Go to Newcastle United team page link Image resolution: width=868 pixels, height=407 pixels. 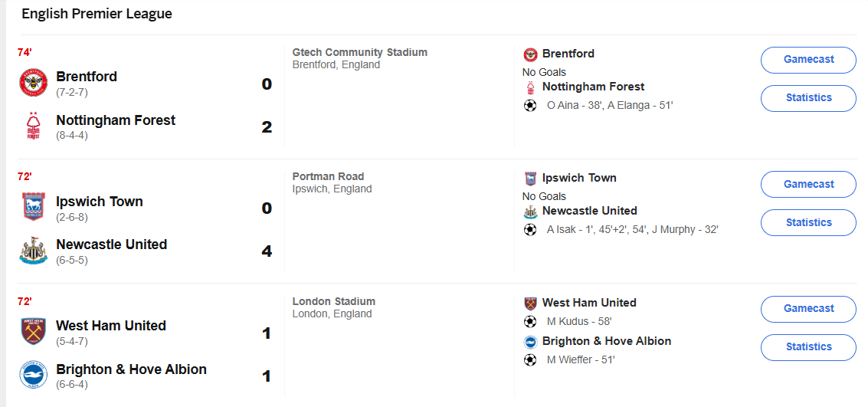(111, 245)
